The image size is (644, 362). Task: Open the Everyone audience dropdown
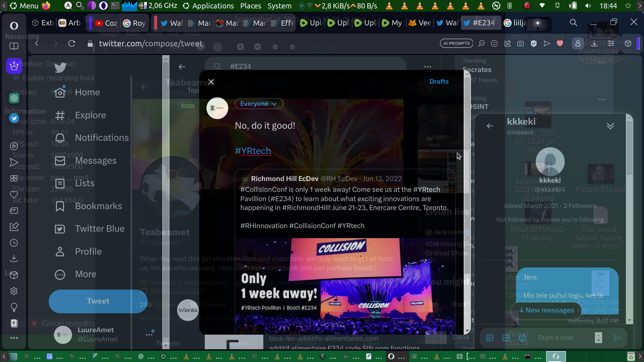(x=258, y=104)
